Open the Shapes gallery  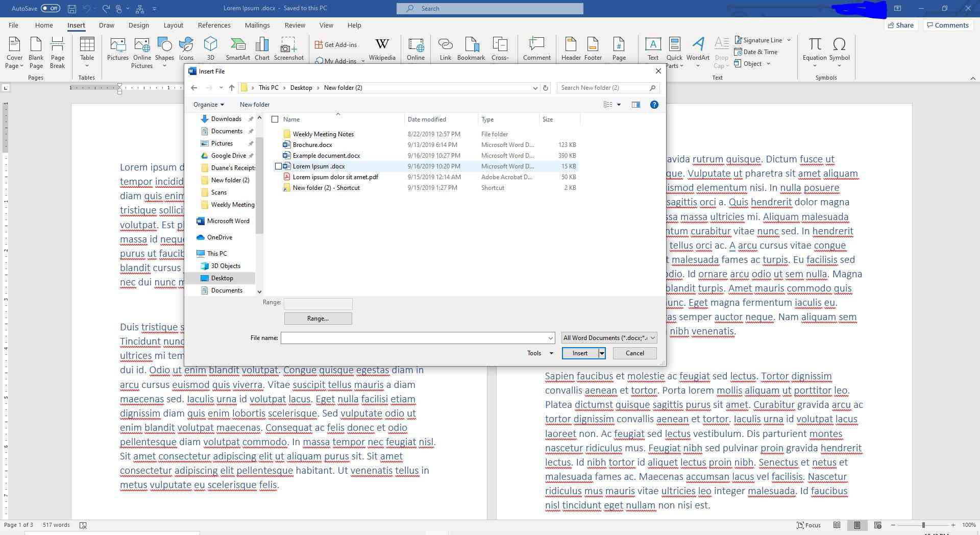click(x=164, y=53)
